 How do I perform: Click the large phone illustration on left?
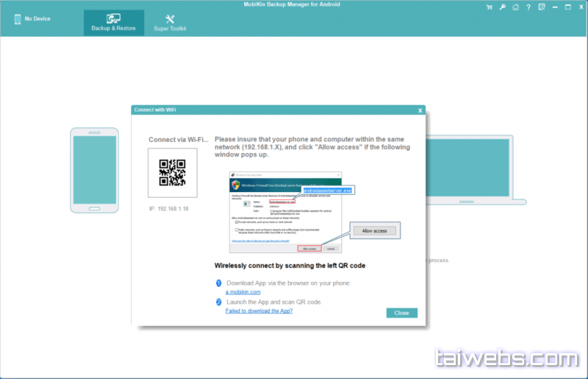(94, 170)
